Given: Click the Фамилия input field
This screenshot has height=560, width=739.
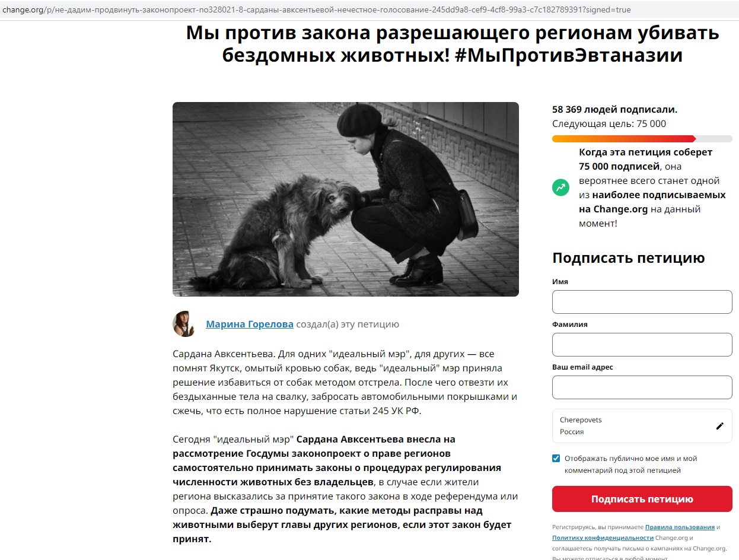Looking at the screenshot, I should click(642, 345).
